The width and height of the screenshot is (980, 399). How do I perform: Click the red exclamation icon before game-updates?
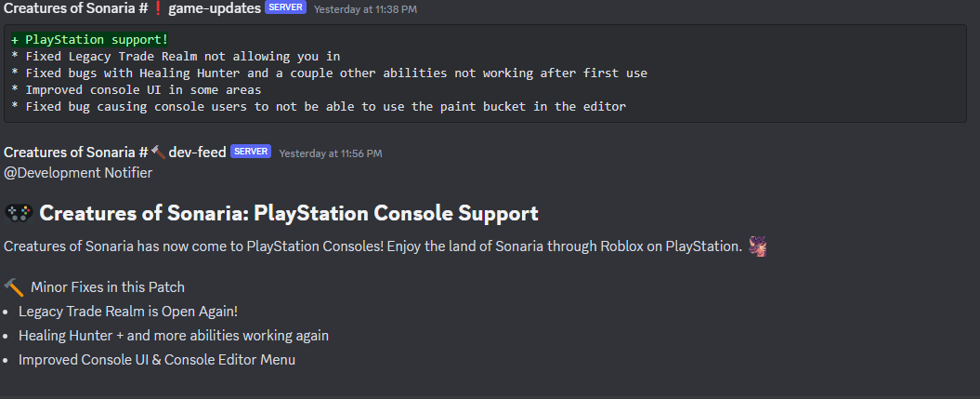point(157,7)
